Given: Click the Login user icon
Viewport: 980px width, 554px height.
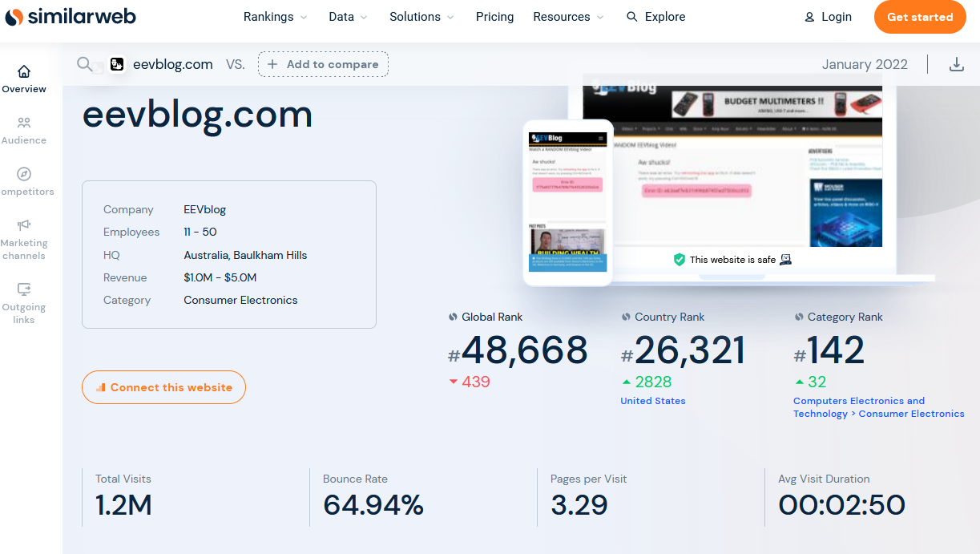Looking at the screenshot, I should tap(809, 17).
